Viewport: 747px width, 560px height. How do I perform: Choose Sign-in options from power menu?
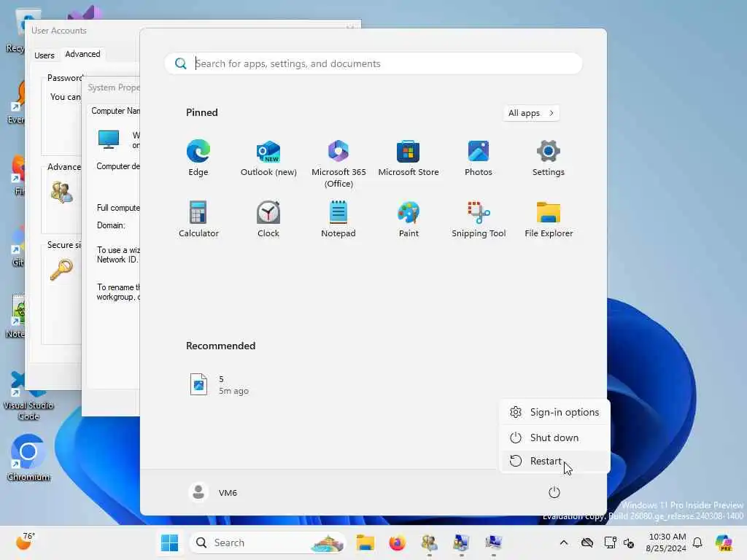coord(554,412)
